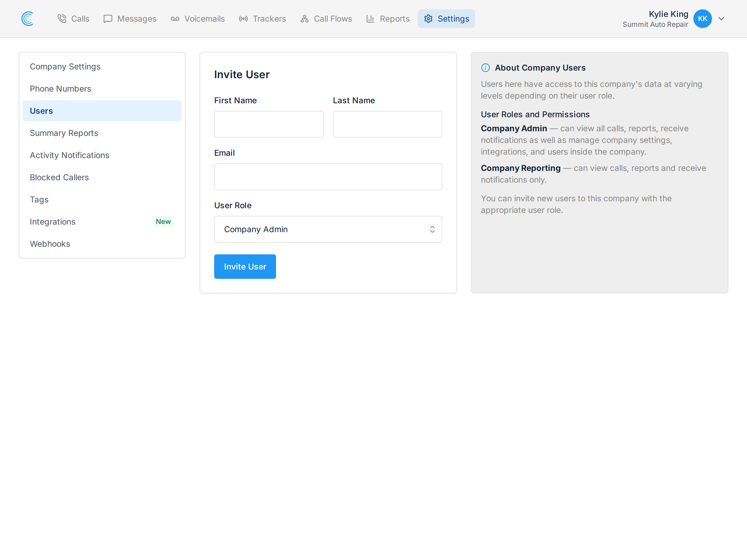Open the Tags settings page
Viewport: 747px width, 560px height.
click(x=102, y=199)
